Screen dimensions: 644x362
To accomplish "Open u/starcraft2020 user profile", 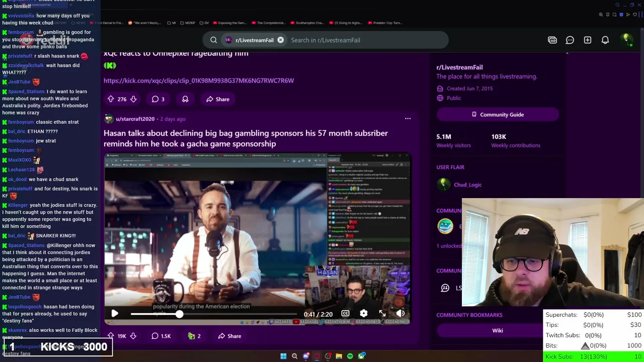I will point(135,119).
